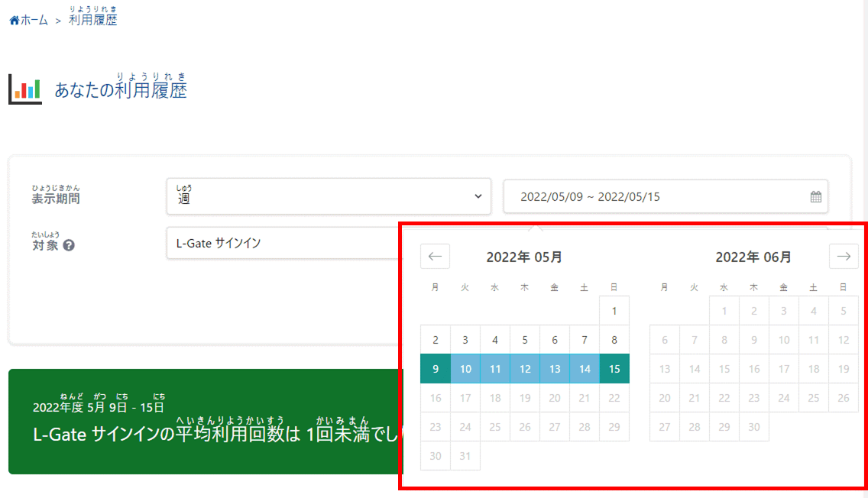
Task: Go to previous month with left arrow
Action: 435,256
